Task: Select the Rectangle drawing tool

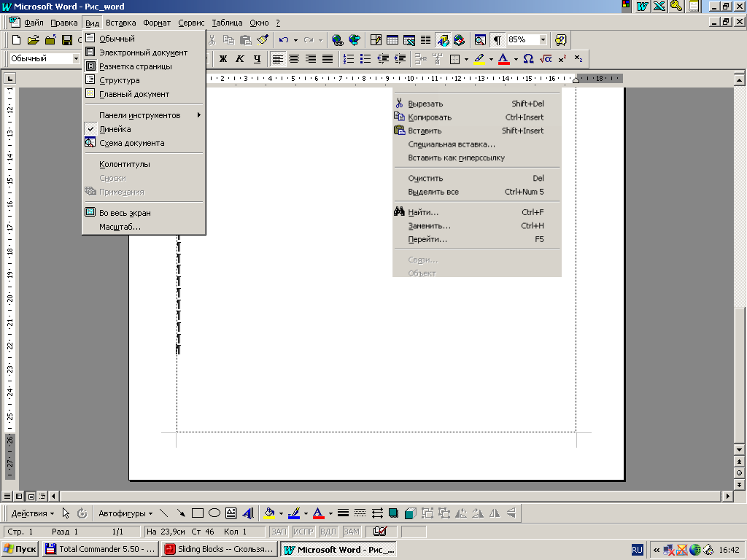Action: 197,513
